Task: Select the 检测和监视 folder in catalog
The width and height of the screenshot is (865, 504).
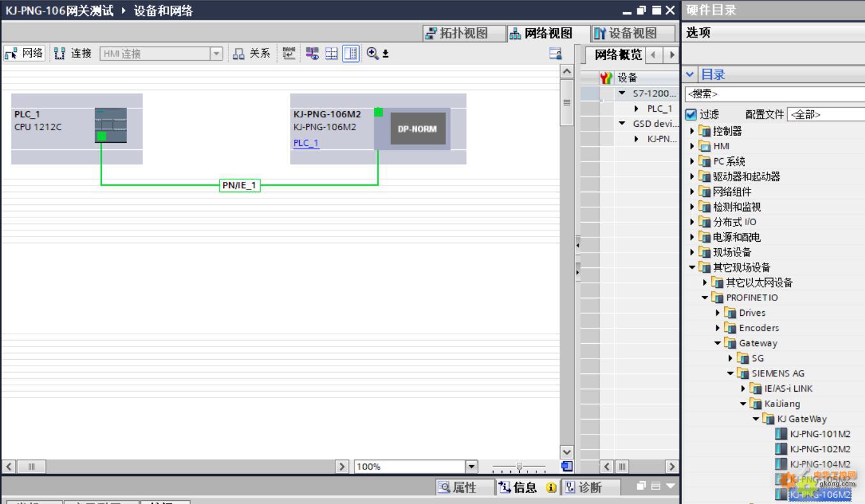Action: tap(737, 207)
